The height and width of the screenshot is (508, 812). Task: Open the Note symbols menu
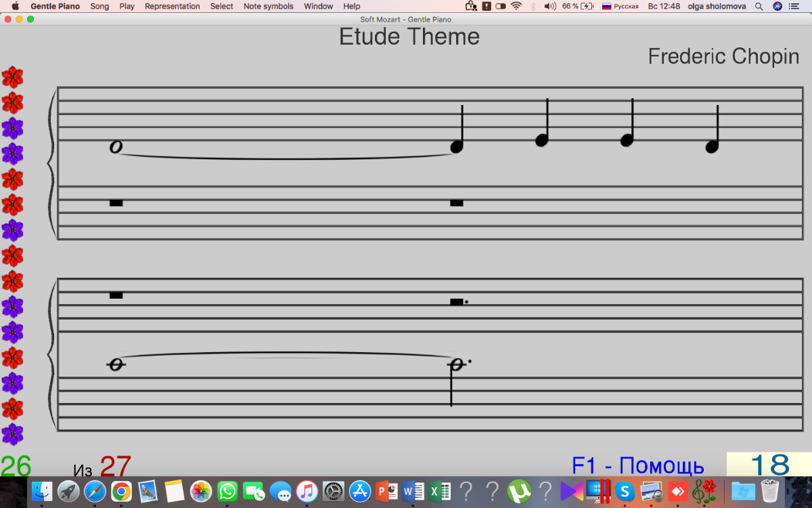(269, 6)
